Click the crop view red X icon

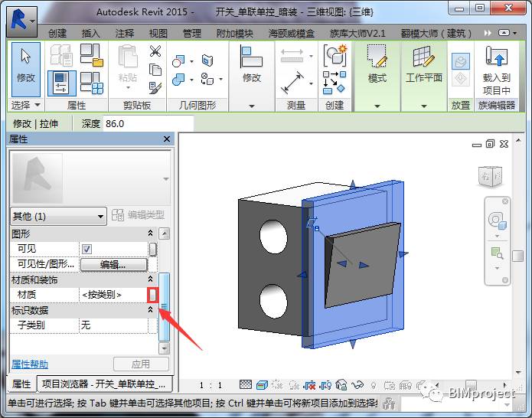coord(309,385)
